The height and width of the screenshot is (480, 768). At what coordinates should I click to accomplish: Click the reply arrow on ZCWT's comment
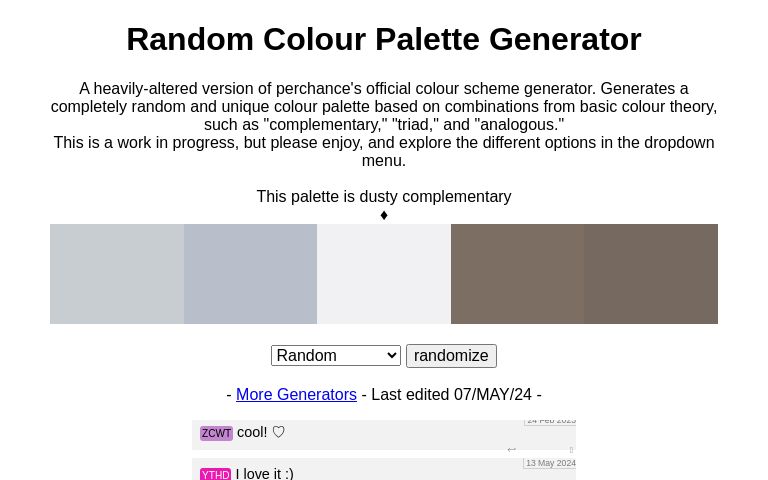pyautogui.click(x=512, y=450)
